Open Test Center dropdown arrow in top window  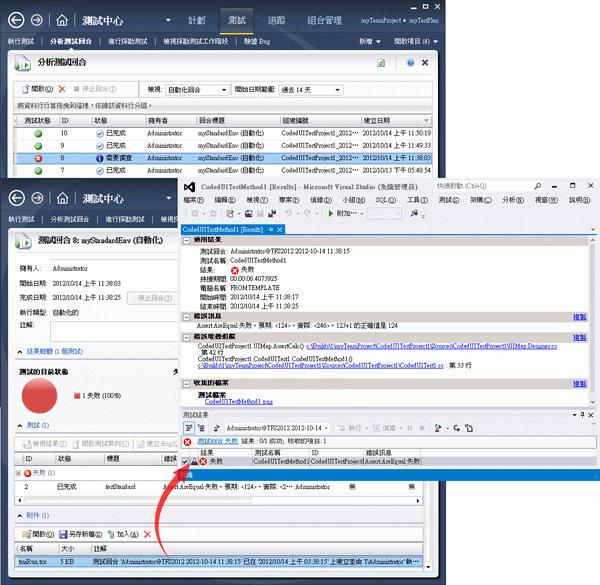click(168, 20)
